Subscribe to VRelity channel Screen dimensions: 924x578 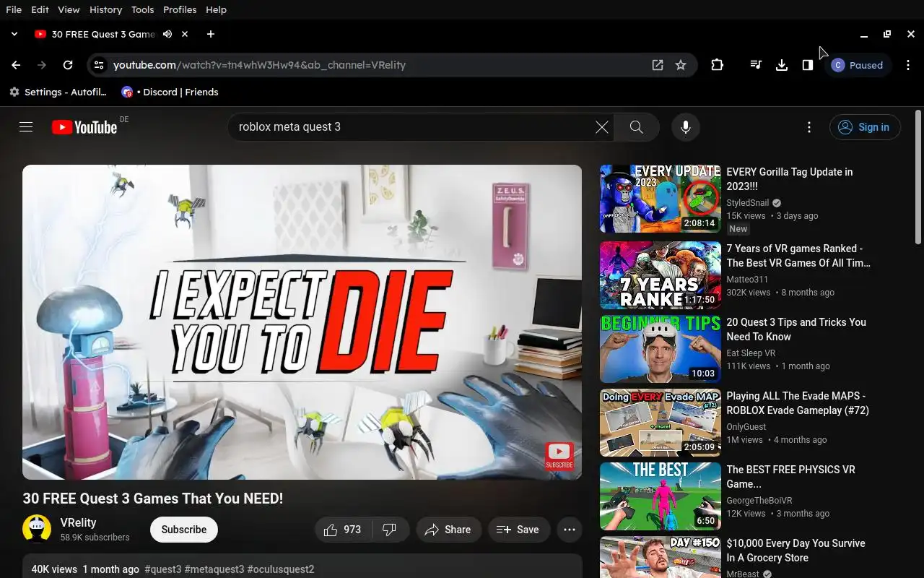click(184, 530)
